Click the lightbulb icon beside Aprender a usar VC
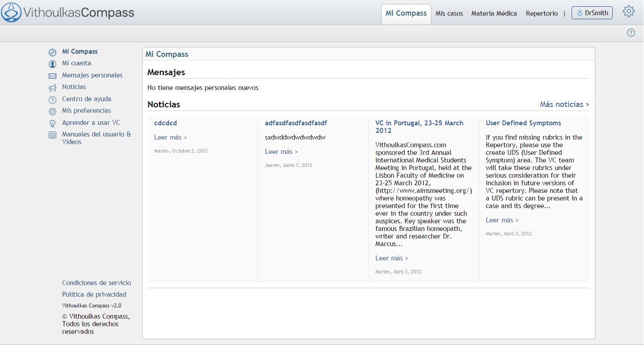This screenshot has height=345, width=644. [53, 124]
